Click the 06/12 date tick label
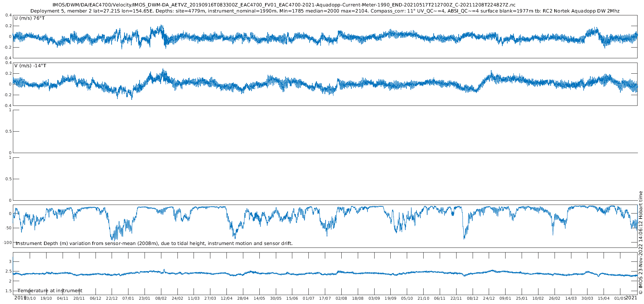 [x=96, y=298]
